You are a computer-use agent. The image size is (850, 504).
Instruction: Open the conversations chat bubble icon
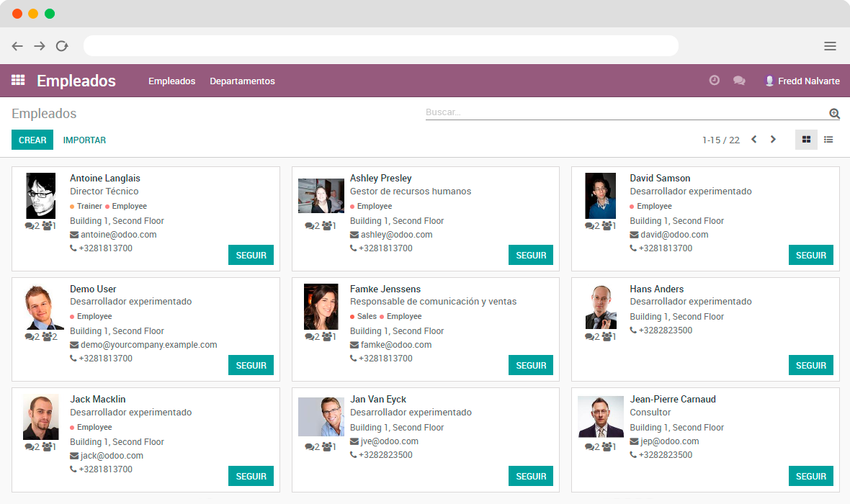tap(739, 81)
